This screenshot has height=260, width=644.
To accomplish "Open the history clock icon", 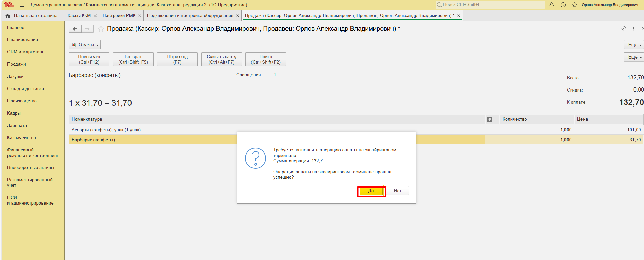I will click(563, 5).
